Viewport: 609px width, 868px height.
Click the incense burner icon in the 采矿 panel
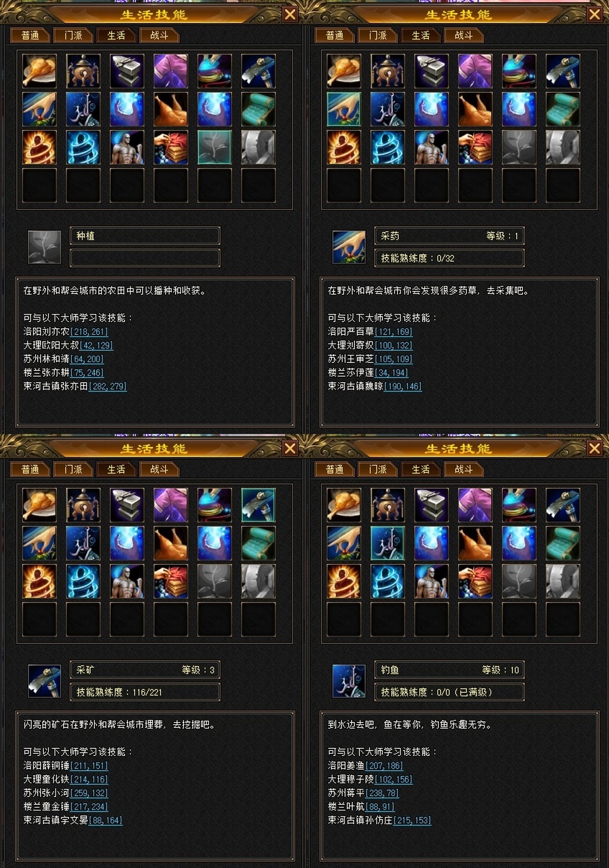pyautogui.click(x=83, y=505)
